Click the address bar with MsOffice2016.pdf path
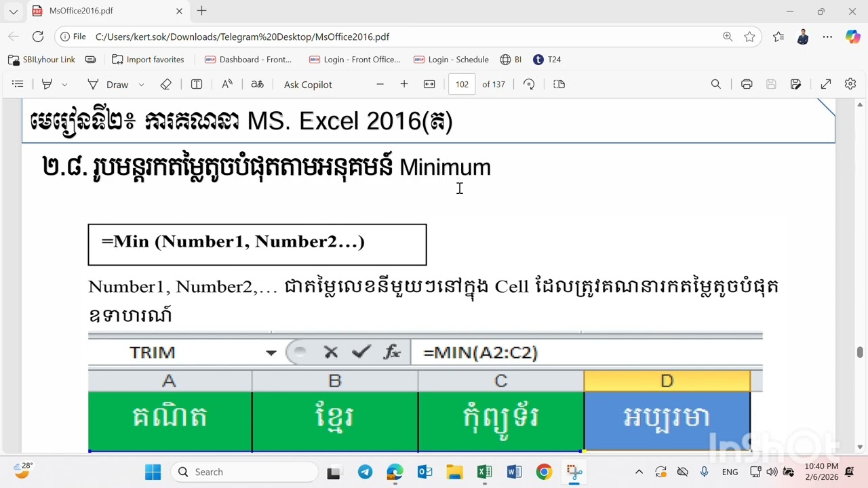868x488 pixels. pos(407,37)
